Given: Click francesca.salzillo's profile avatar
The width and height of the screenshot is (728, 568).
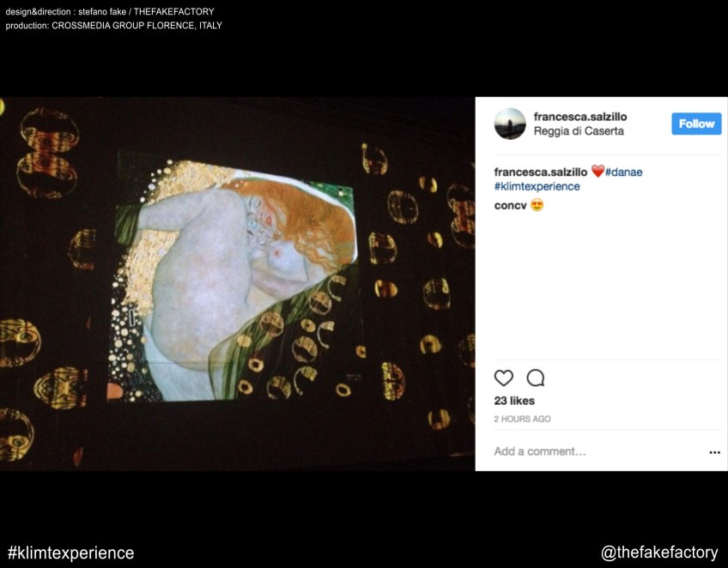Looking at the screenshot, I should 510,124.
